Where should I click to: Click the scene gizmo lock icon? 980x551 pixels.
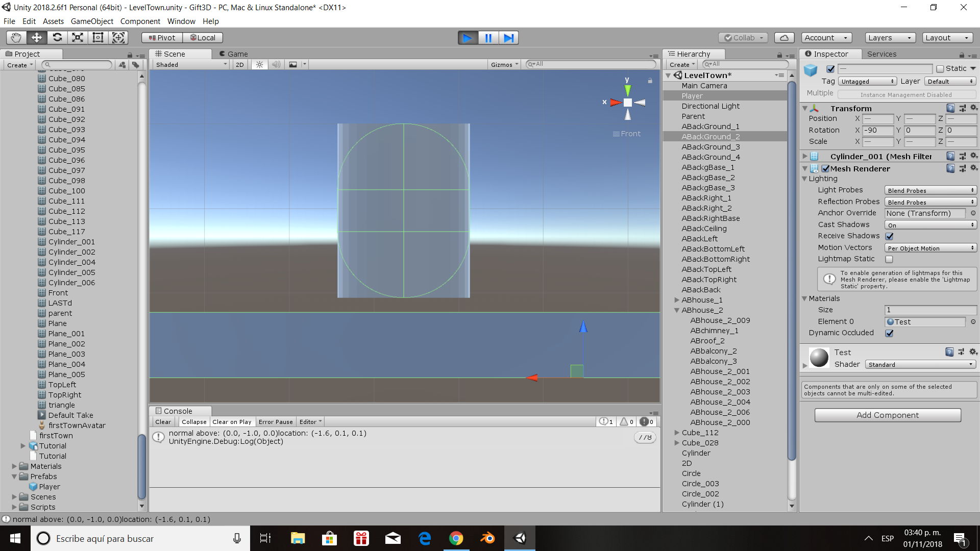pyautogui.click(x=650, y=81)
